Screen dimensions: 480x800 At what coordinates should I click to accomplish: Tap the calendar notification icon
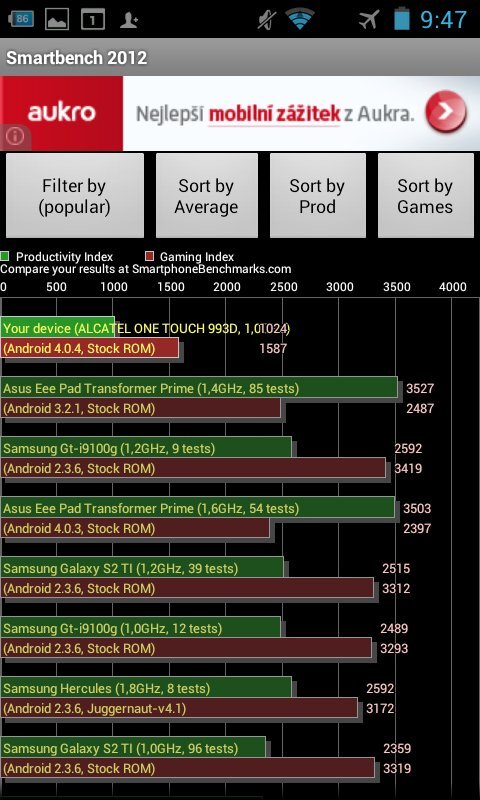(x=93, y=19)
